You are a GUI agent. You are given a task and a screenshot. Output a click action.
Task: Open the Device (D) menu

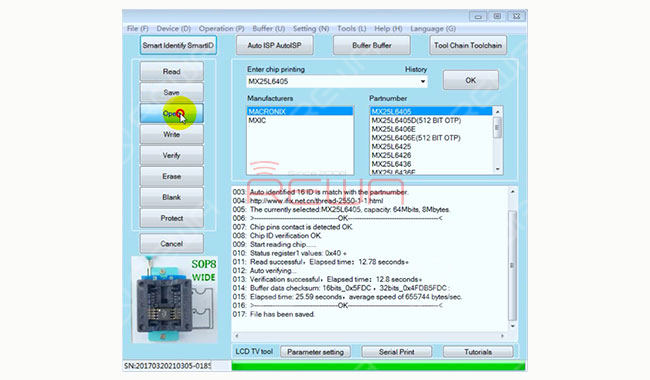tap(173, 29)
